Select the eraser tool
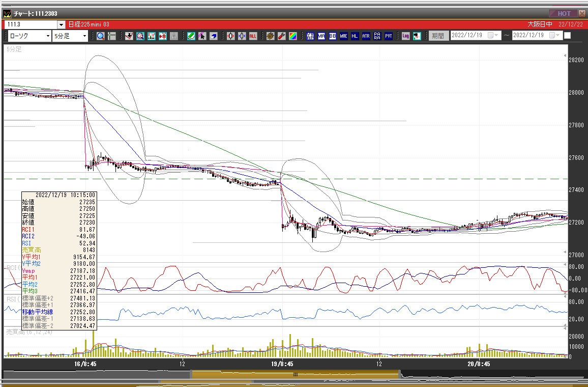 pyautogui.click(x=214, y=36)
